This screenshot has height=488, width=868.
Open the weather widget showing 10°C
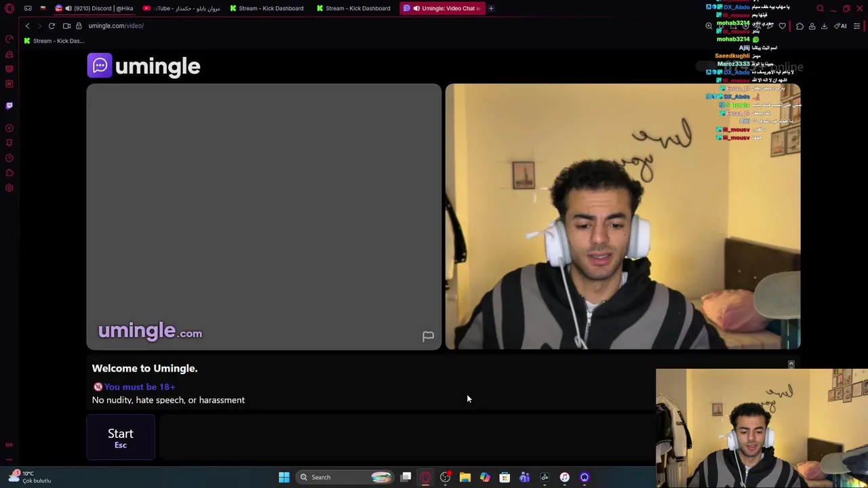pos(28,477)
